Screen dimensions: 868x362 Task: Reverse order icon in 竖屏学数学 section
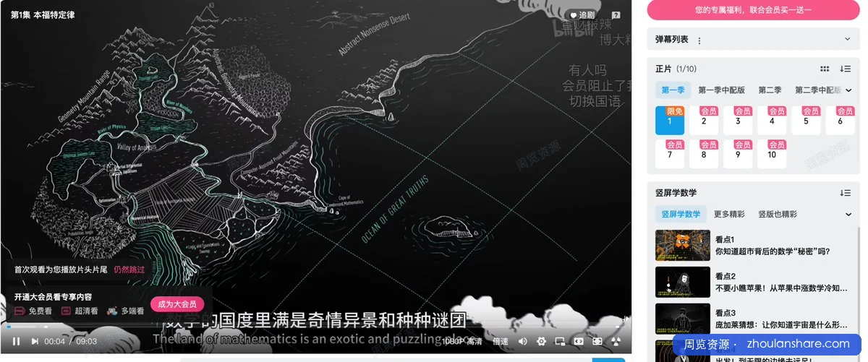pos(845,193)
